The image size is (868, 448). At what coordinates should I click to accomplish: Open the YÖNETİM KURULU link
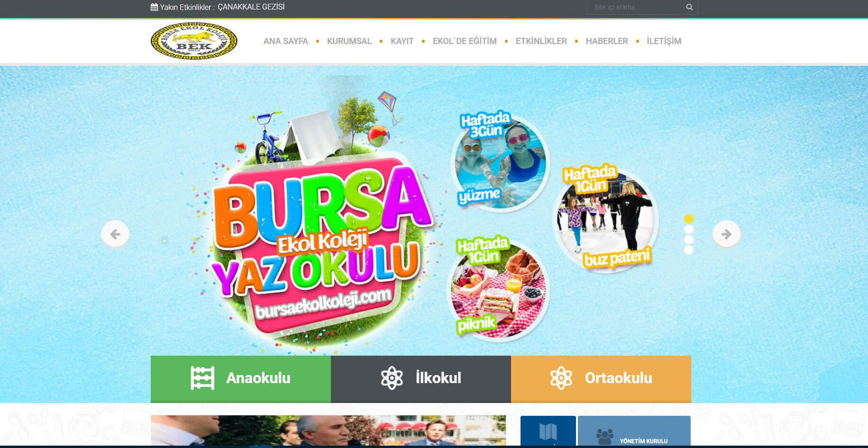point(643,441)
